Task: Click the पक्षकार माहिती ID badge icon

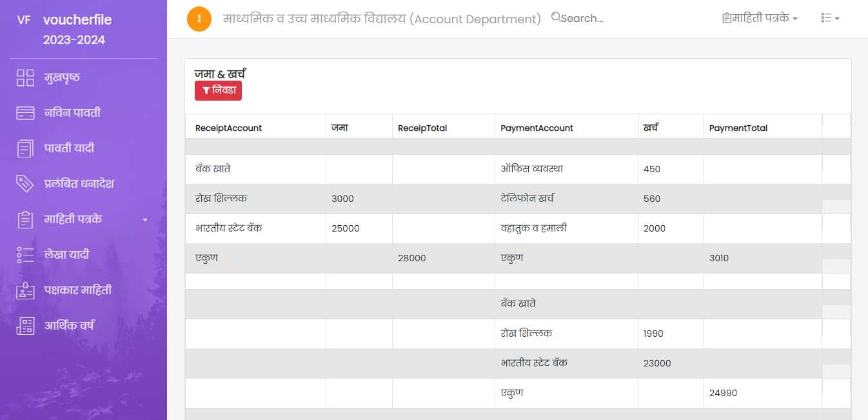Action: pos(25,290)
